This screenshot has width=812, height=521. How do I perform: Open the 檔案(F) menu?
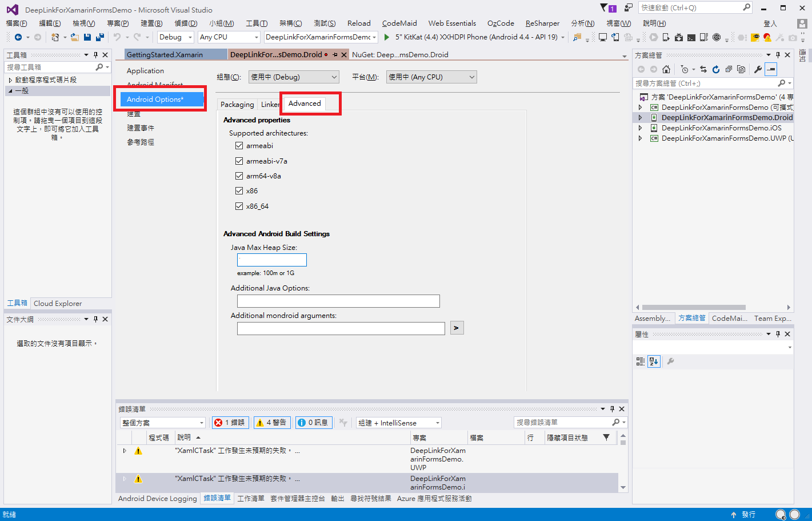17,23
